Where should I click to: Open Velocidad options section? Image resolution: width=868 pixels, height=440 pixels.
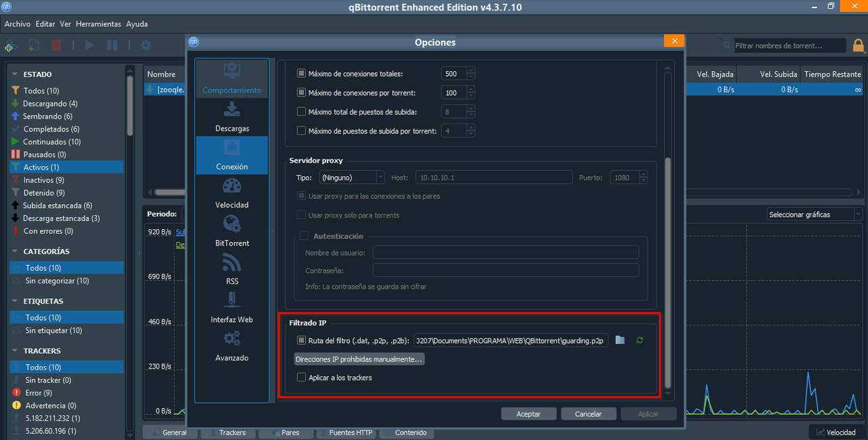(232, 193)
